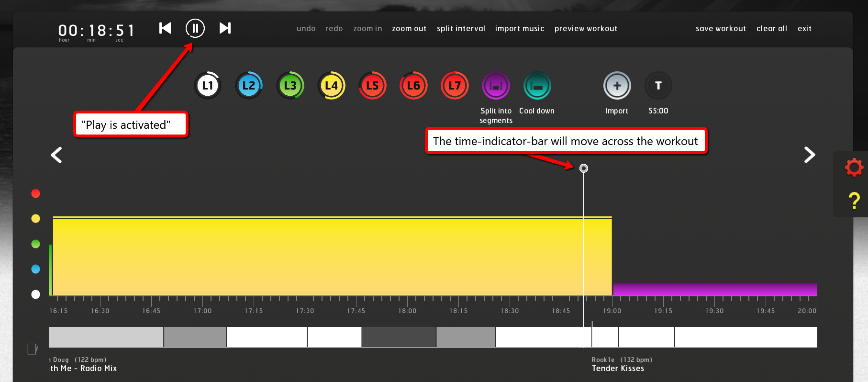Screen dimensions: 868x382
Task: Click zoom out in top menu
Action: (x=409, y=29)
